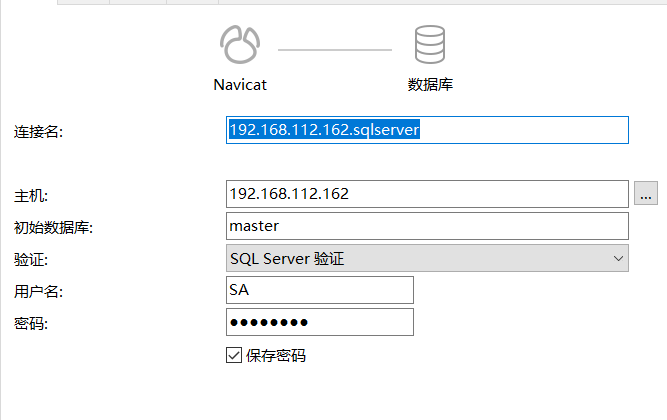Open the host browse ellipsis button
This screenshot has width=667, height=420.
tap(646, 193)
